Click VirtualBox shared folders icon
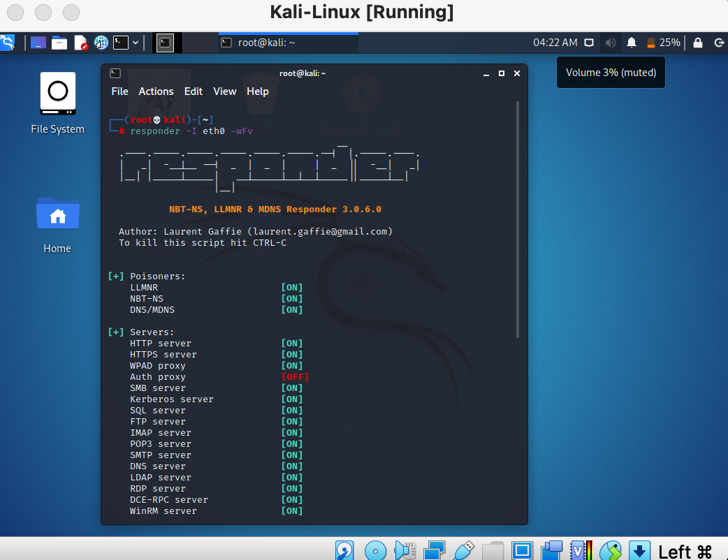This screenshot has width=728, height=560. 493,551
